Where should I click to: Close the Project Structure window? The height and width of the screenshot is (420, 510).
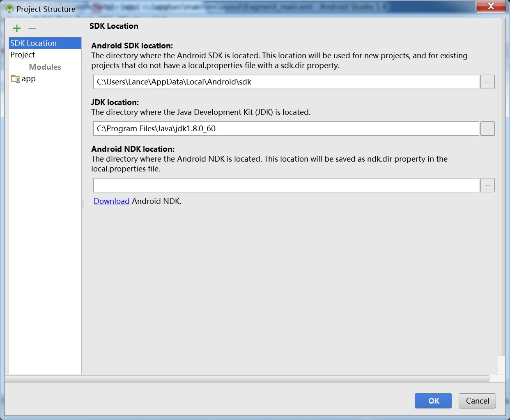click(x=491, y=6)
